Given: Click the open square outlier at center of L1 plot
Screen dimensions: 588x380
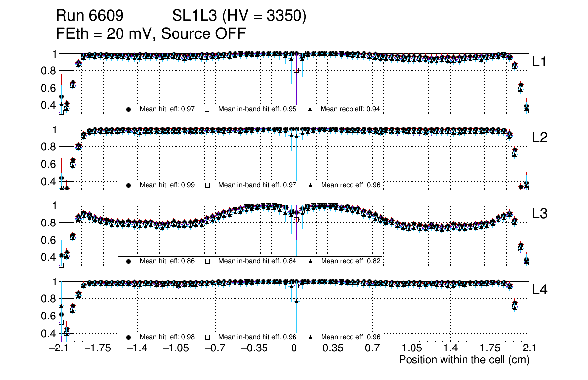Looking at the screenshot, I should pyautogui.click(x=296, y=70).
